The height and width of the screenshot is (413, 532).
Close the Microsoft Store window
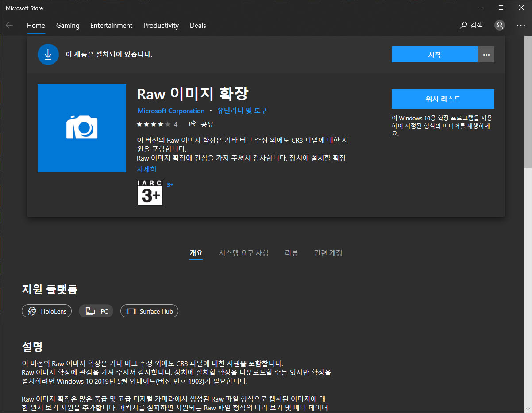[x=521, y=8]
